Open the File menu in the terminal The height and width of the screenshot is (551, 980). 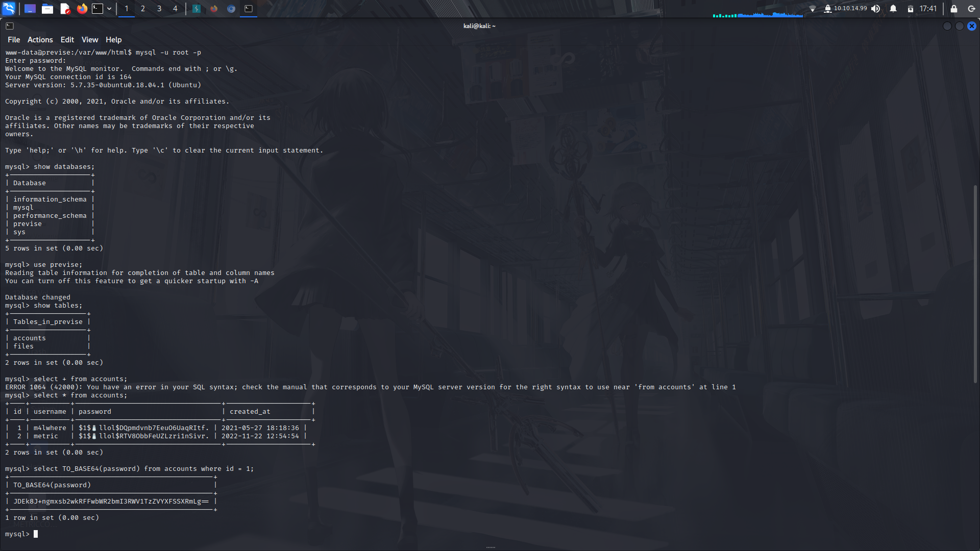pos(13,39)
